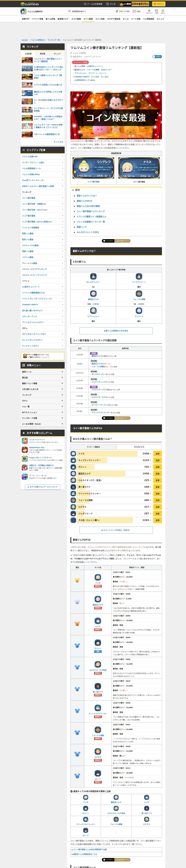
Task: Open 攻略TOP in the navigation bar
Action: [26, 19]
